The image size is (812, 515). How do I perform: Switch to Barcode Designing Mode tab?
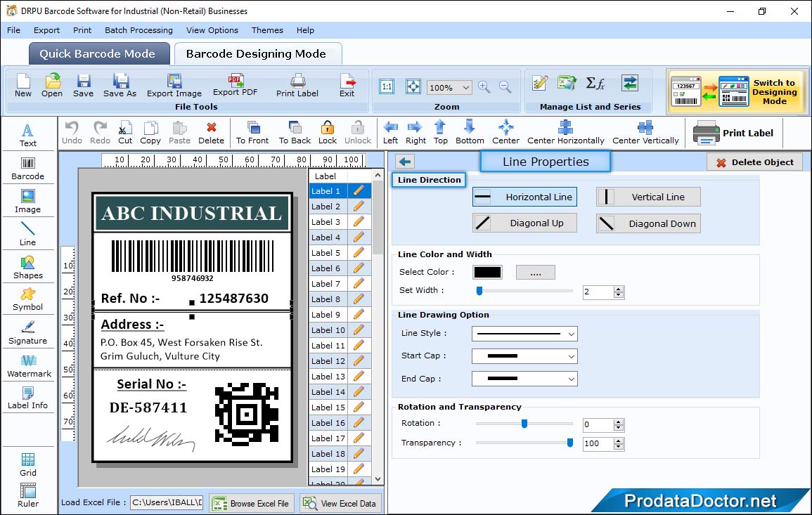coord(257,54)
